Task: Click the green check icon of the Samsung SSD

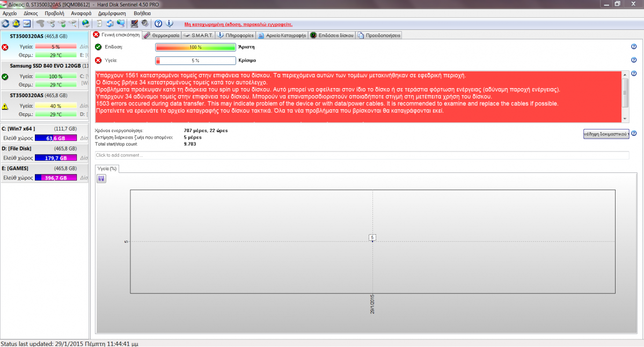Action: coord(5,76)
